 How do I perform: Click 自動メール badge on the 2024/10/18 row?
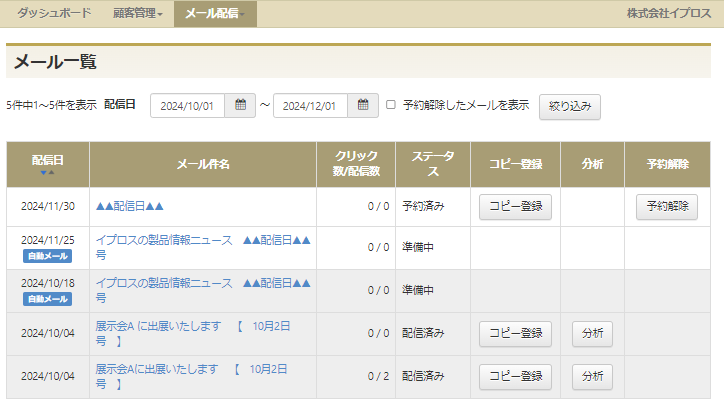point(48,298)
